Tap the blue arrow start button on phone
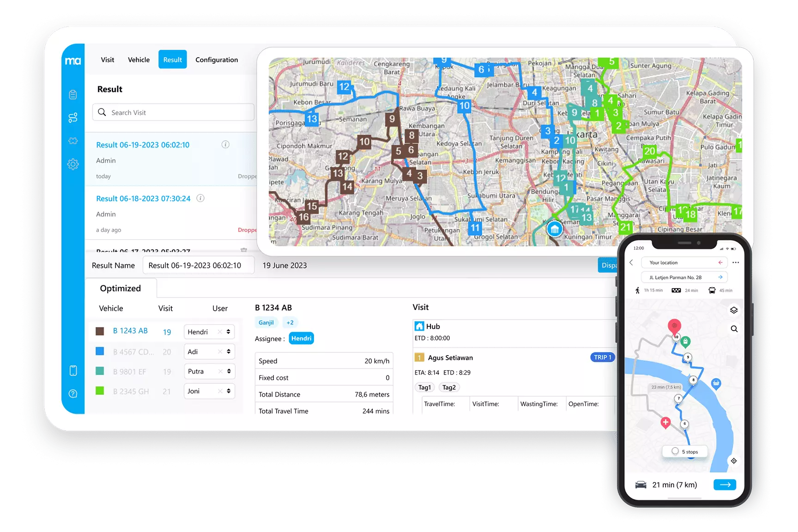 pos(725,484)
